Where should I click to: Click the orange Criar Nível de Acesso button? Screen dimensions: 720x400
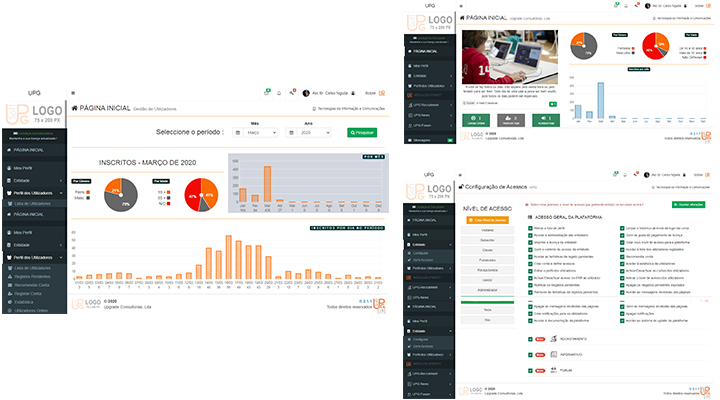488,218
